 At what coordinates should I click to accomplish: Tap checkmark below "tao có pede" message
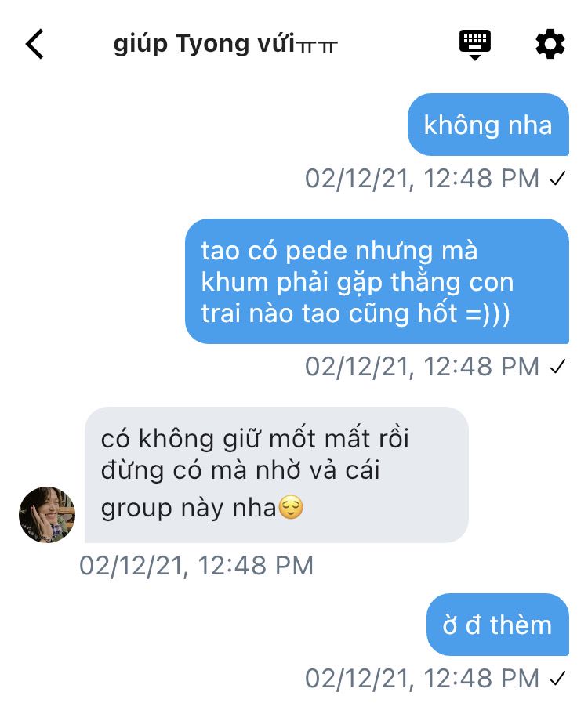(x=557, y=367)
